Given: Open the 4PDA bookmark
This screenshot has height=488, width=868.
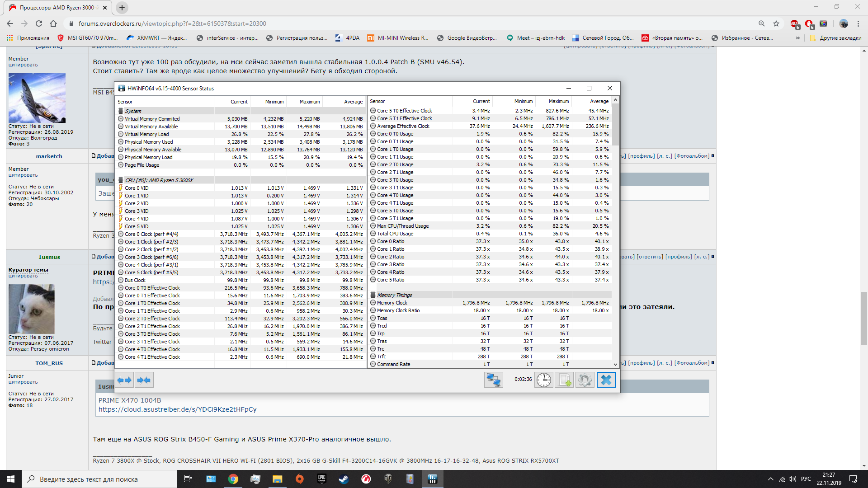Looking at the screenshot, I should pyautogui.click(x=347, y=38).
